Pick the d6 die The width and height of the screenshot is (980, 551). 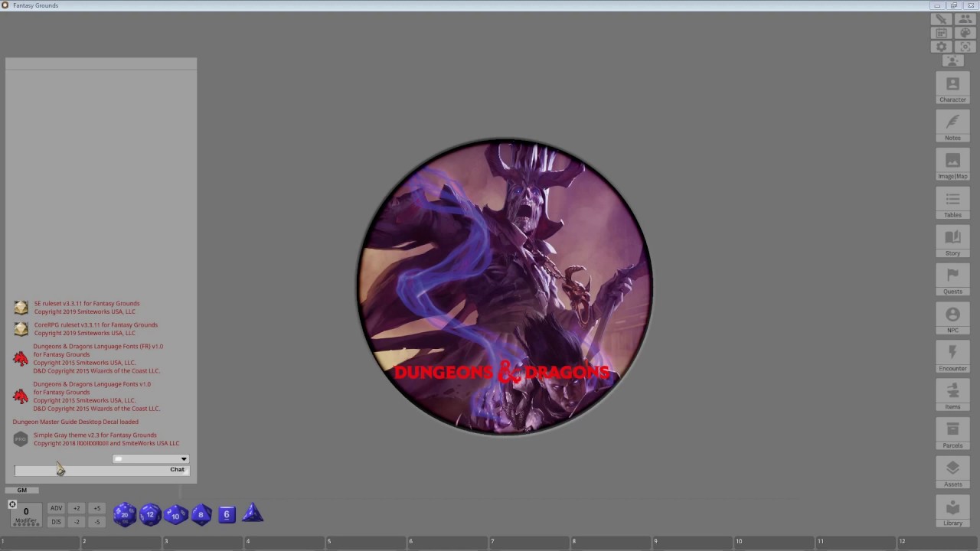click(x=227, y=514)
